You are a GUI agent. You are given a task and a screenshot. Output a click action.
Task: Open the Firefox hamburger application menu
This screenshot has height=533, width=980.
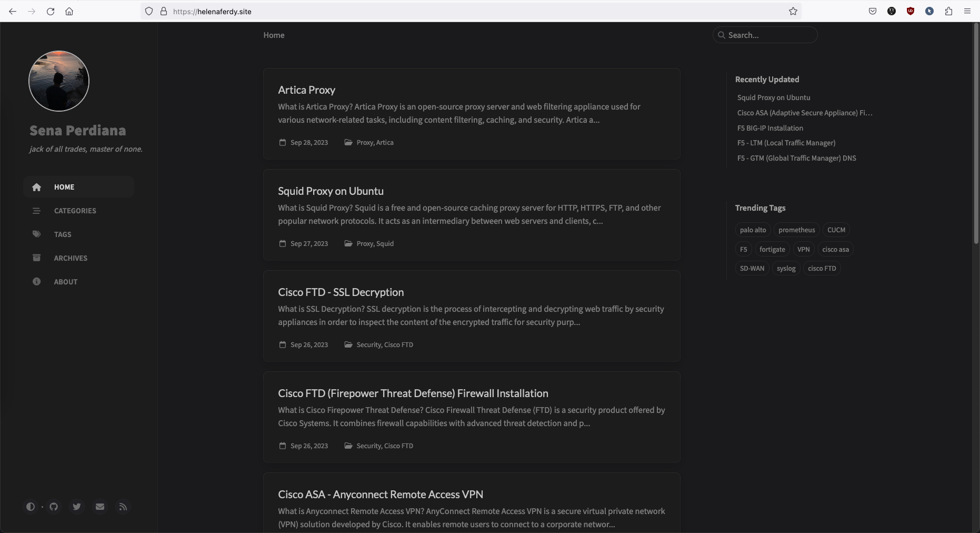(967, 11)
